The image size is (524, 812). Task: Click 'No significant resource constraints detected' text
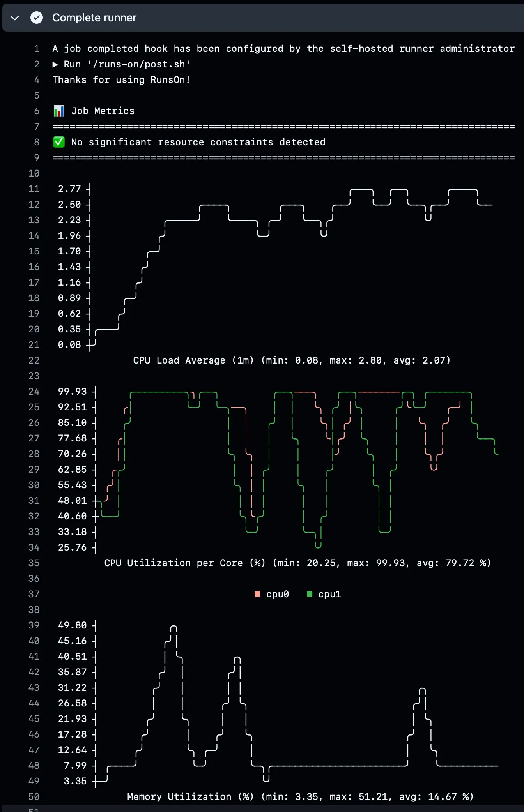tap(198, 142)
